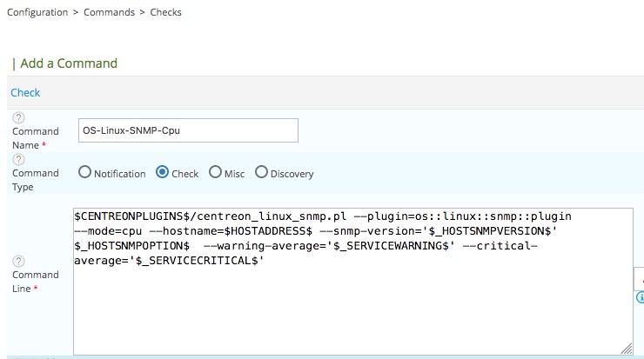This screenshot has height=359, width=644.
Task: Go to Configuration in the breadcrumb
Action: 37,13
